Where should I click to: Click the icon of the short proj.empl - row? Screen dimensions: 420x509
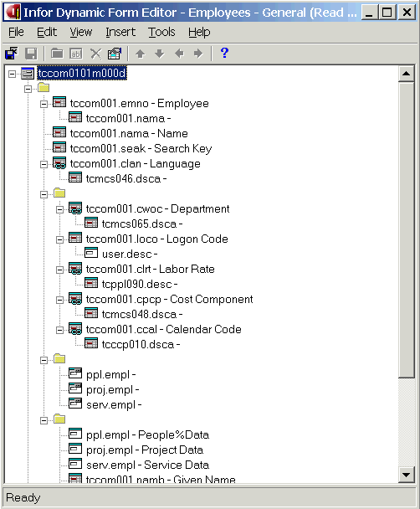click(75, 388)
